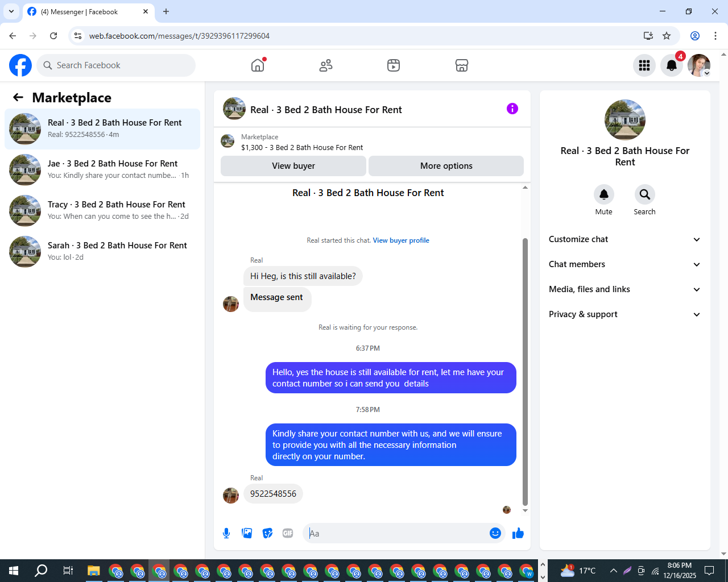Click the "Kindly share your contact" message
The image size is (728, 582).
[391, 445]
